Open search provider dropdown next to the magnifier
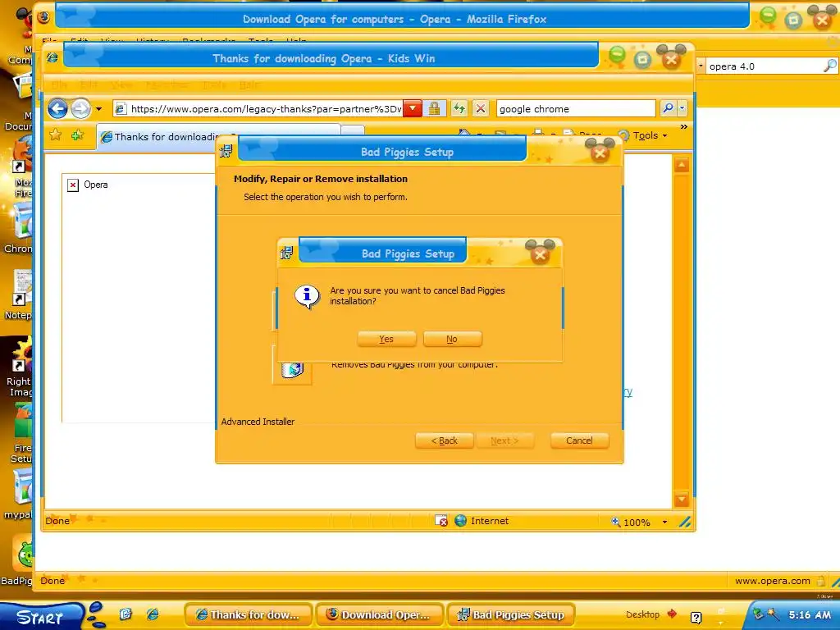The image size is (840, 630). pos(682,108)
